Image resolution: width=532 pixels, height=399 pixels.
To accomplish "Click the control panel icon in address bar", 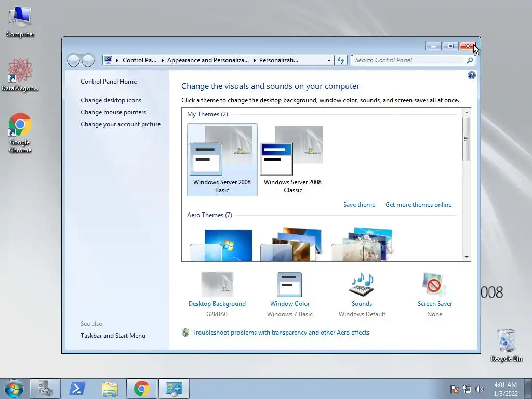I will click(x=108, y=60).
